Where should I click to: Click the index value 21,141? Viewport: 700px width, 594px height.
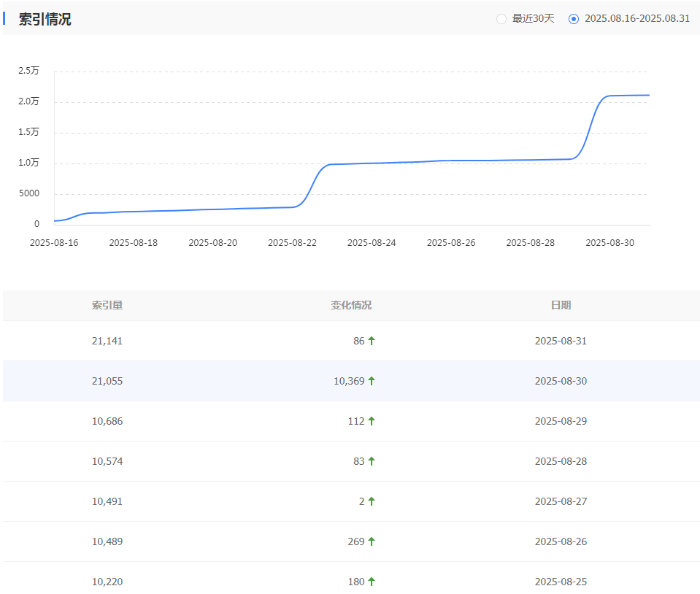click(x=108, y=340)
